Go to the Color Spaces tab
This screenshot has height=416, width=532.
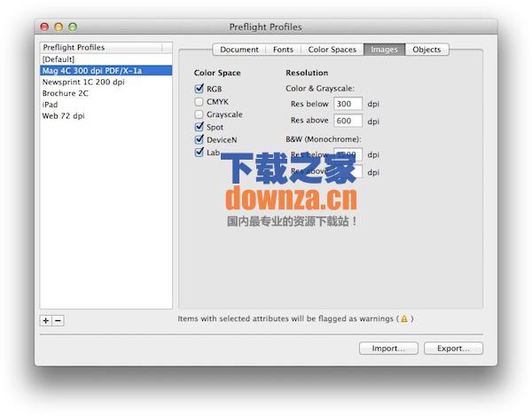pyautogui.click(x=332, y=50)
